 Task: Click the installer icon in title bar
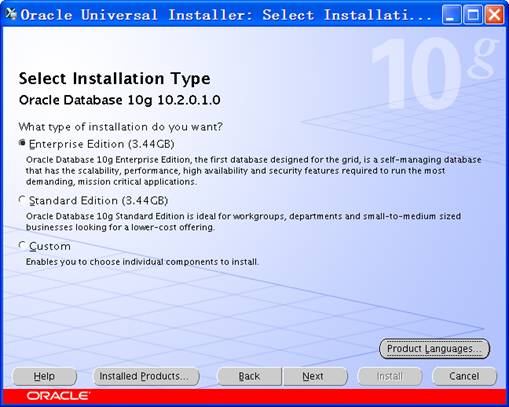click(x=11, y=14)
